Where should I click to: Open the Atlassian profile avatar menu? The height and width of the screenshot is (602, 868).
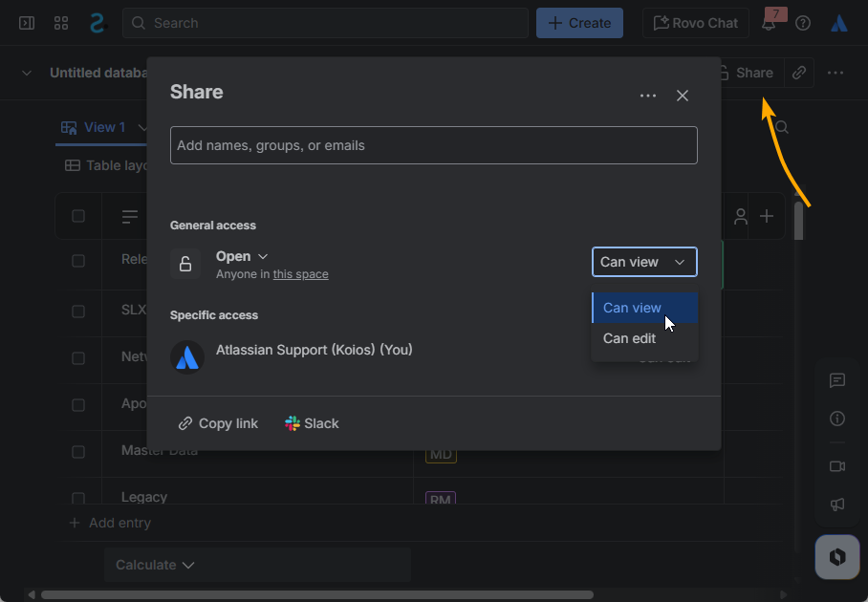point(839,23)
